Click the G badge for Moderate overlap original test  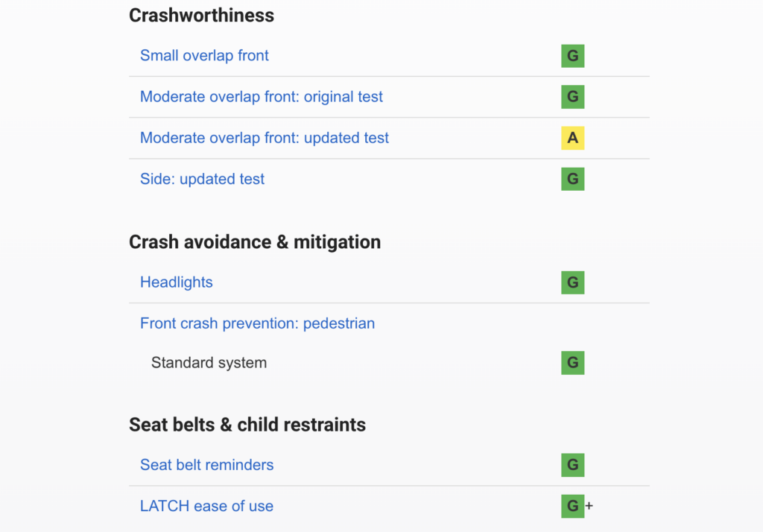pos(572,97)
